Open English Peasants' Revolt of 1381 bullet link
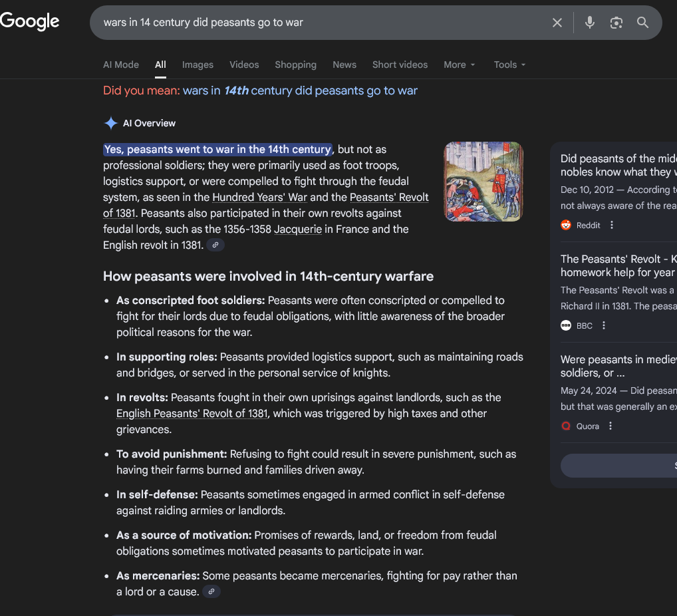677x616 pixels. tap(192, 413)
